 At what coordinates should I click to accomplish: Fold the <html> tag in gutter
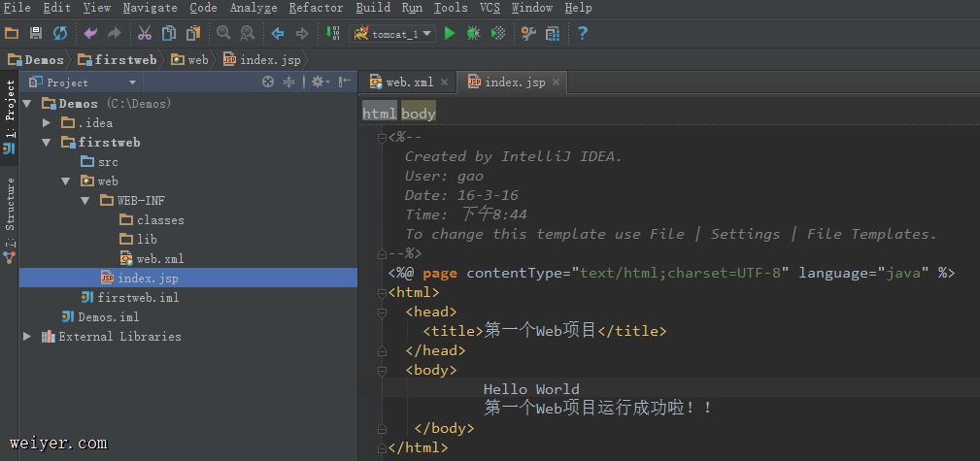tap(382, 293)
